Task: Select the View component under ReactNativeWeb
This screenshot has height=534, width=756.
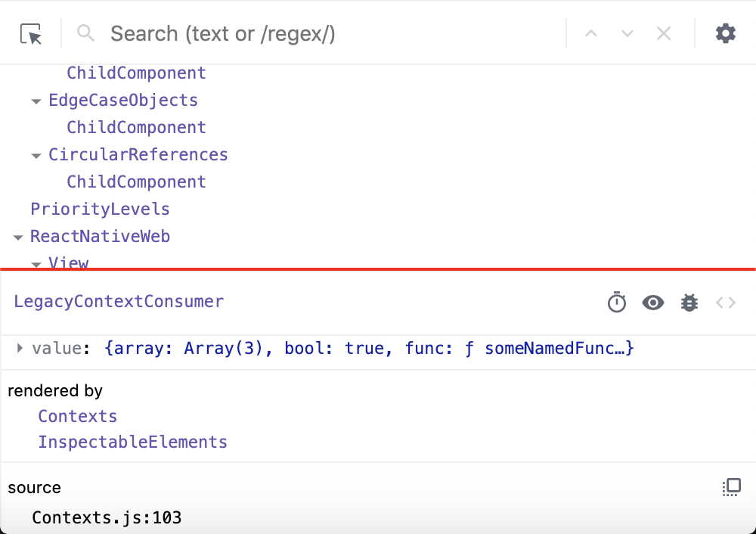Action: pos(68,262)
